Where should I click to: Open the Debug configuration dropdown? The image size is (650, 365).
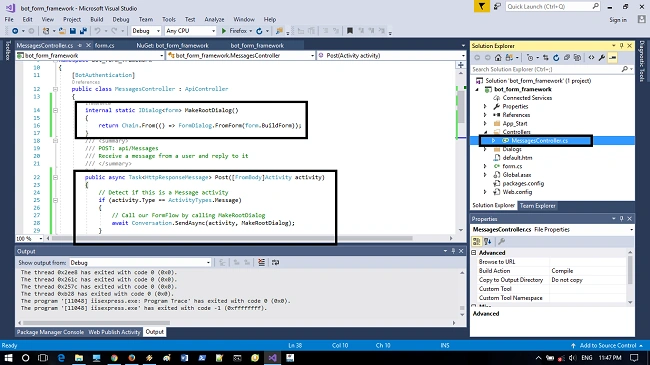click(x=146, y=31)
